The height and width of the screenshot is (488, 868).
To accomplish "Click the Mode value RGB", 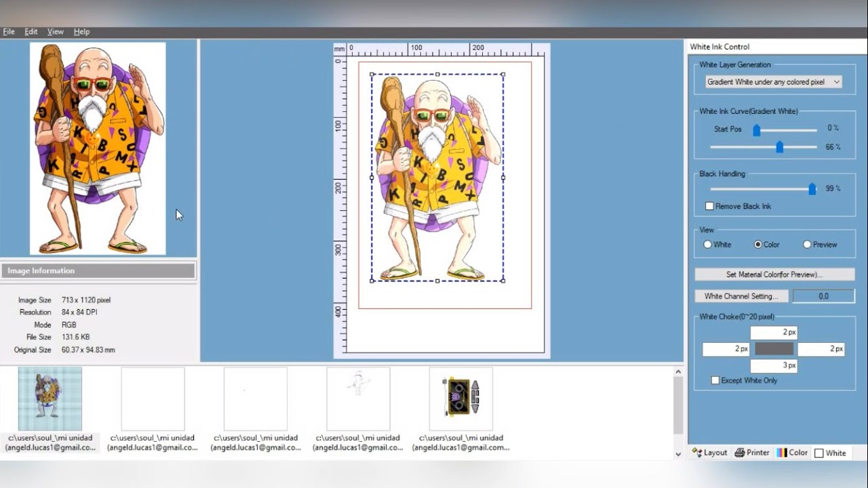I will point(69,325).
